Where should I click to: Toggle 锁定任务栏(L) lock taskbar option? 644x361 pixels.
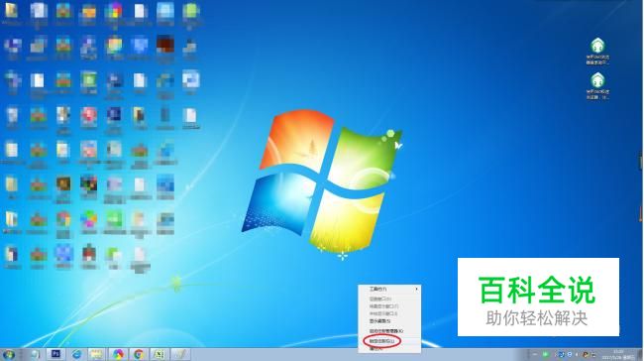tap(389, 341)
